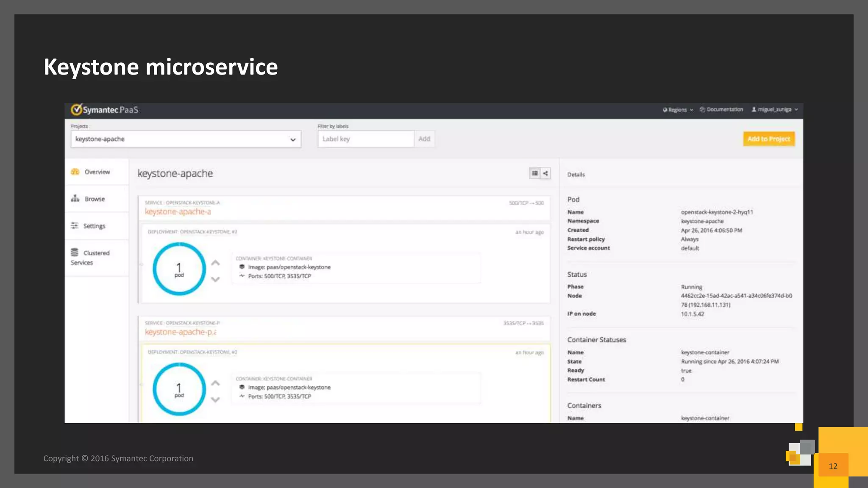Click ports icon in first keystone-container
This screenshot has width=868, height=488.
(x=242, y=276)
